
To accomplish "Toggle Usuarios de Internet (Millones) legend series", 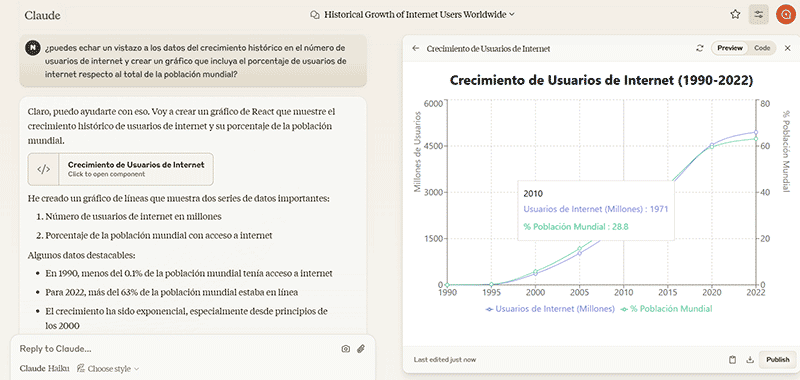I will point(550,309).
